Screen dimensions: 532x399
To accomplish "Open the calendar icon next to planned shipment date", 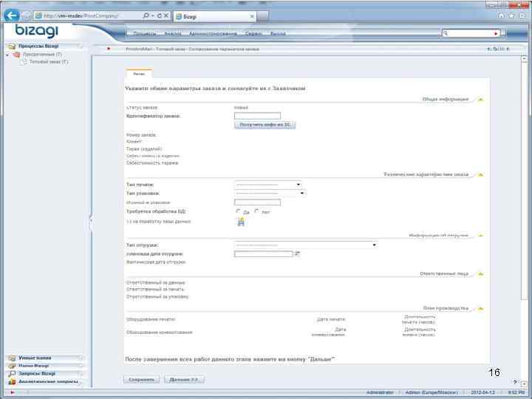I will (x=298, y=253).
